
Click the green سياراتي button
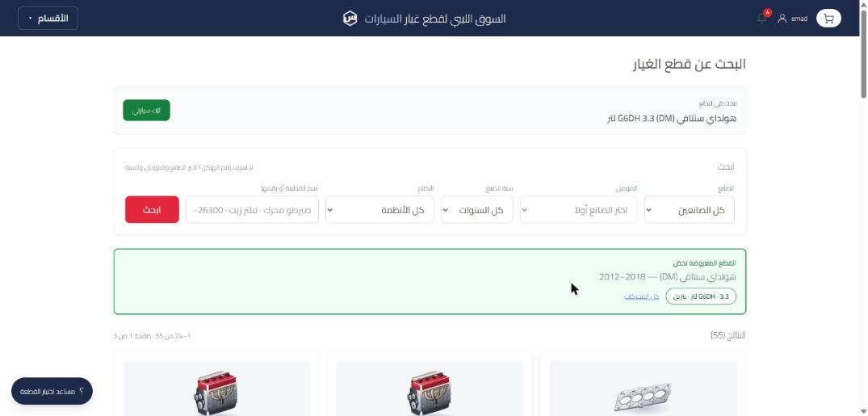(x=146, y=110)
